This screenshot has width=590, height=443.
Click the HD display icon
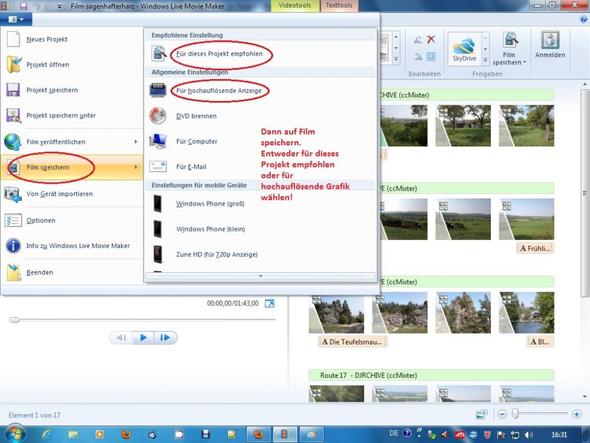point(158,90)
